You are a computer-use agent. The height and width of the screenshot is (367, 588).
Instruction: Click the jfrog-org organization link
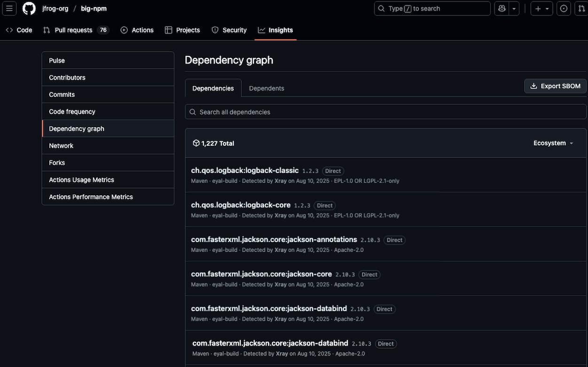[55, 8]
